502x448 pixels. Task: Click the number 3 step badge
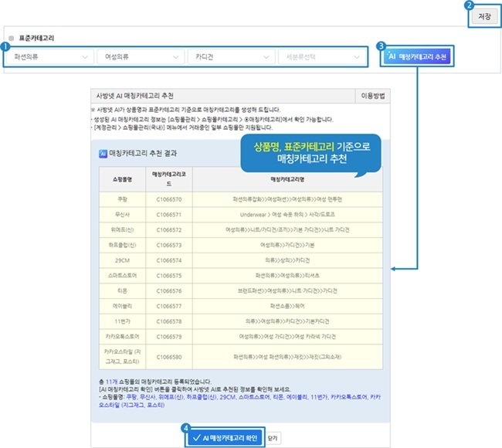[x=381, y=46]
